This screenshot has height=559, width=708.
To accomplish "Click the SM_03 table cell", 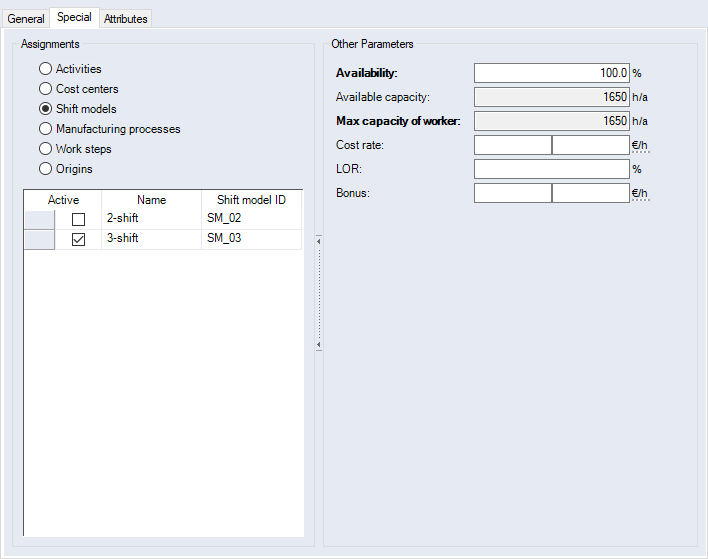I will point(251,239).
